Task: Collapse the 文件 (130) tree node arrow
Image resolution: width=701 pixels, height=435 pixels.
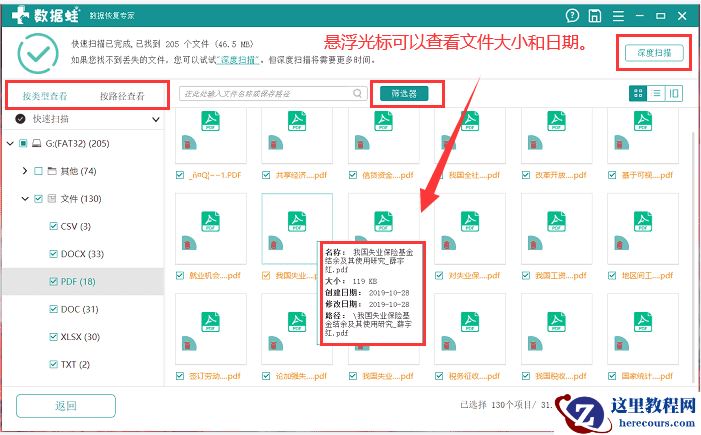Action: pyautogui.click(x=25, y=198)
